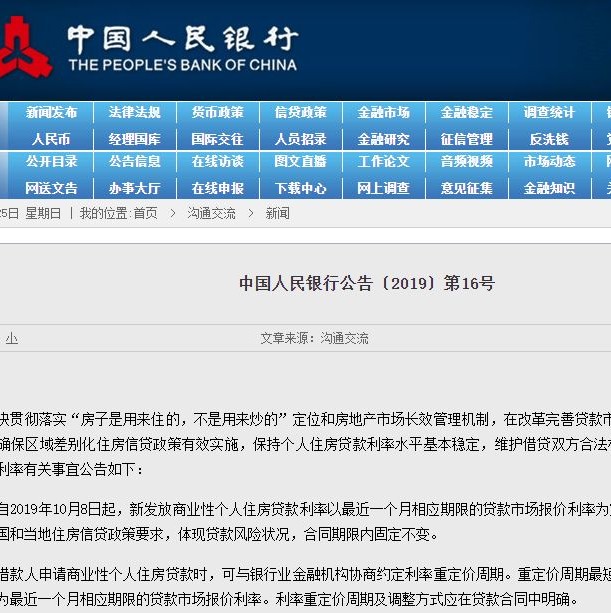611x613 pixels.
Task: Click the paragraph starting 自2019年10月8日起
Action: point(305,522)
